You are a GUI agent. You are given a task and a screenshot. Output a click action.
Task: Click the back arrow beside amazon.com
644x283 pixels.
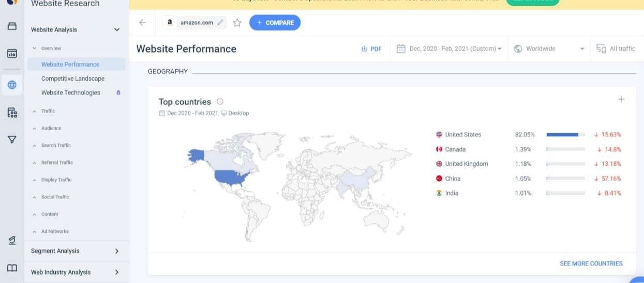pos(143,22)
